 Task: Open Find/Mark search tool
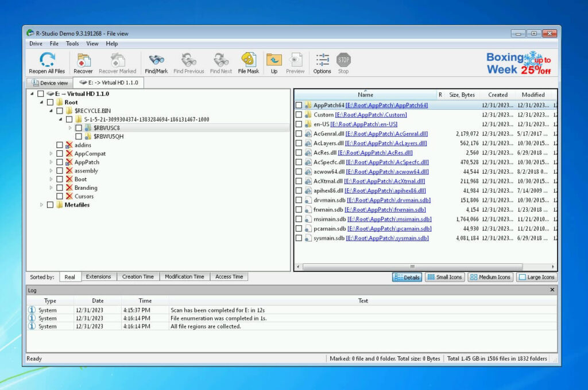pos(156,62)
